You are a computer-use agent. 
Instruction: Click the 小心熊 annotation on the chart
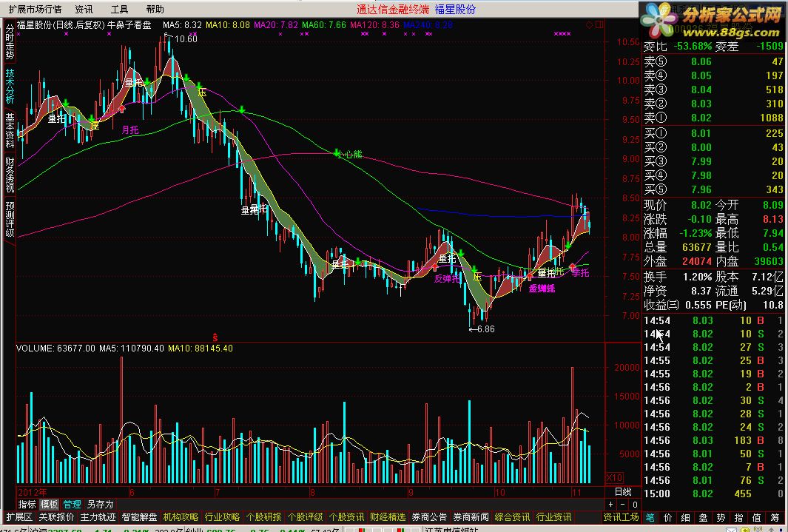[350, 154]
